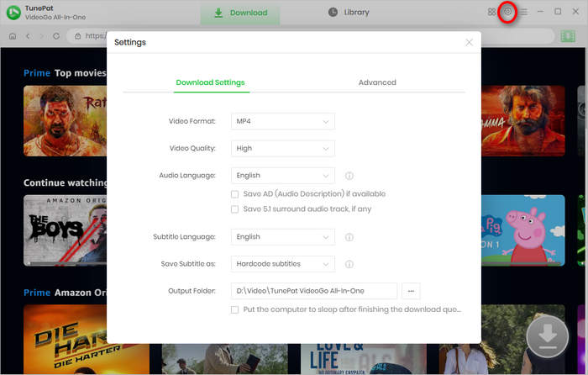
Task: Open The Boys thumbnail
Action: point(66,230)
